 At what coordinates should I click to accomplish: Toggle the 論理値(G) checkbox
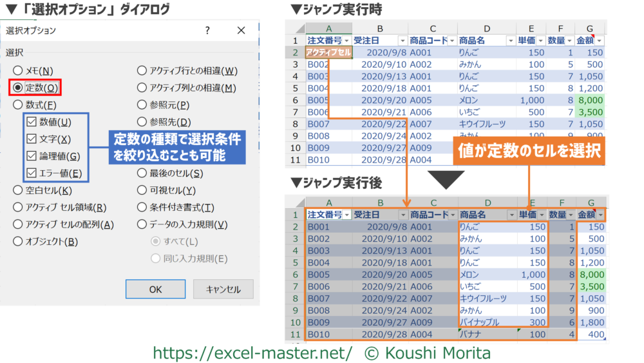31,155
